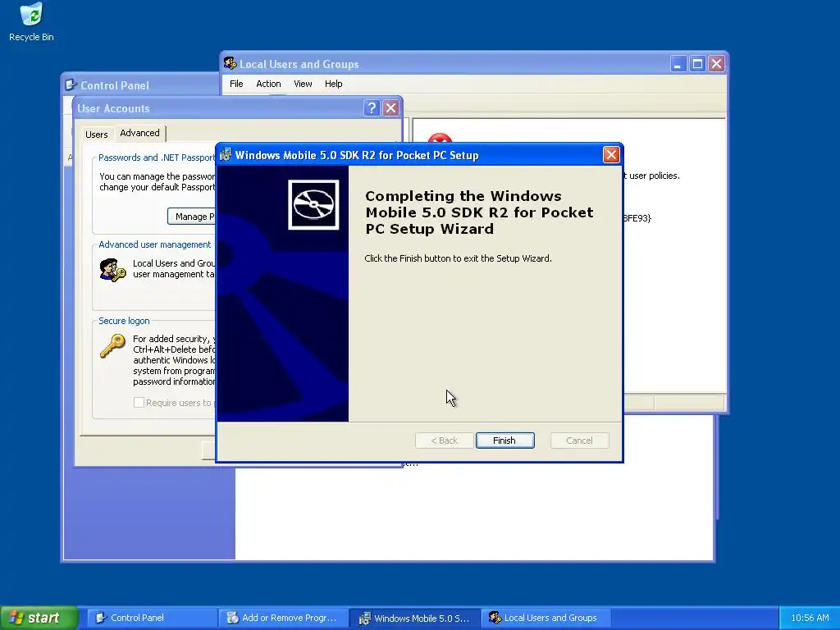
Task: Click the help question mark in User Accounts
Action: [x=372, y=108]
